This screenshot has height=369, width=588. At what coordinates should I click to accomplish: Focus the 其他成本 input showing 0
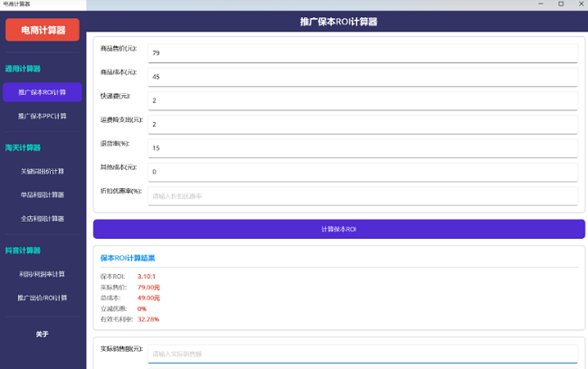362,171
